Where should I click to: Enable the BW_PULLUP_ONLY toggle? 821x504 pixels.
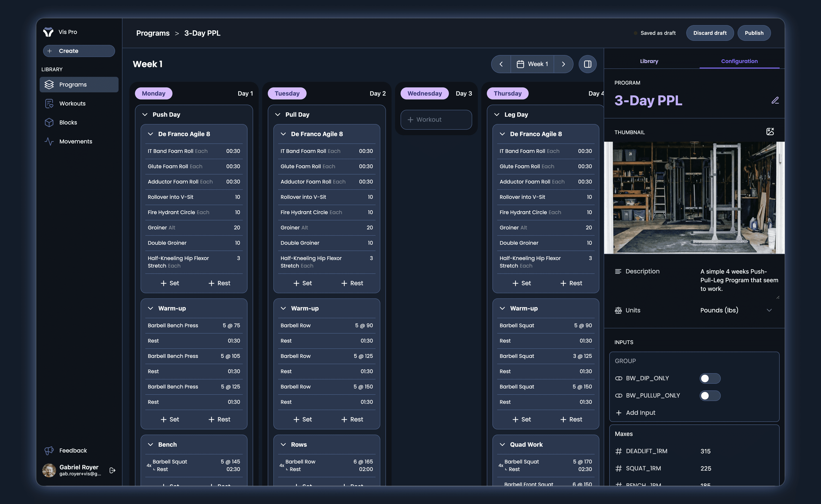coord(710,396)
